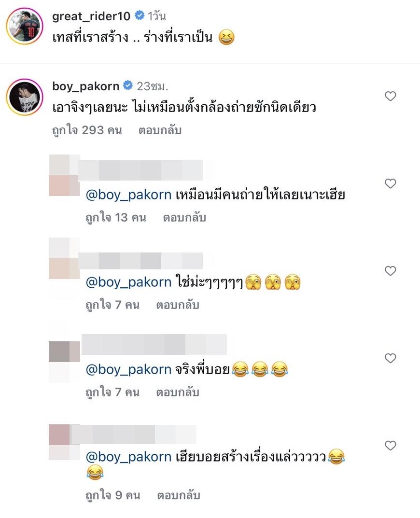
Task: Reply to the comment with 9 likes
Action: coord(179,495)
